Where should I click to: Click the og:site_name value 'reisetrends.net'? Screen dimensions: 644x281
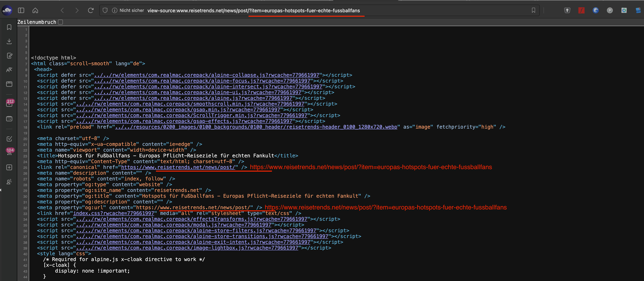point(177,190)
